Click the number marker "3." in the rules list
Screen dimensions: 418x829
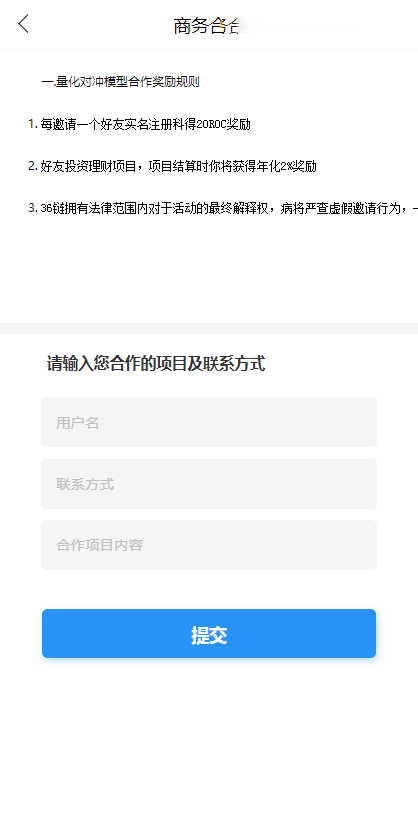point(33,208)
